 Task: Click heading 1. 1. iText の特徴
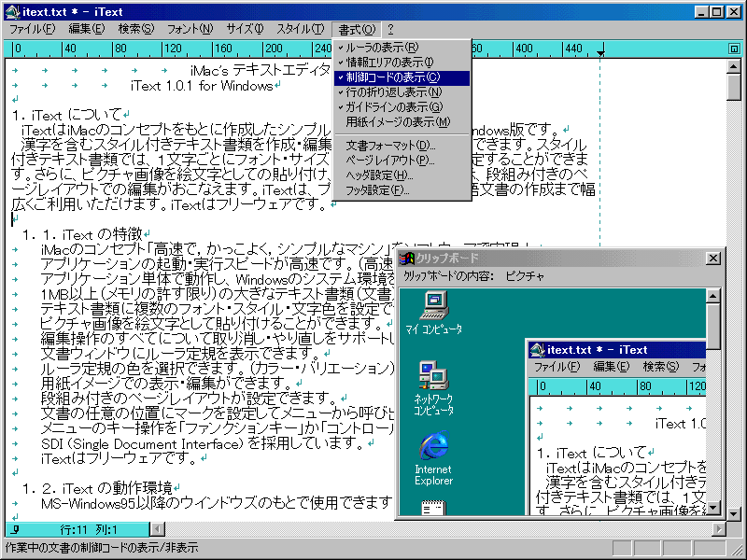click(82, 234)
